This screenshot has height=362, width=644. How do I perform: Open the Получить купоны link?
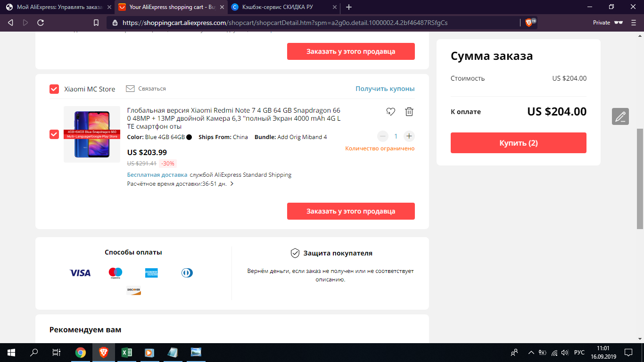[385, 89]
